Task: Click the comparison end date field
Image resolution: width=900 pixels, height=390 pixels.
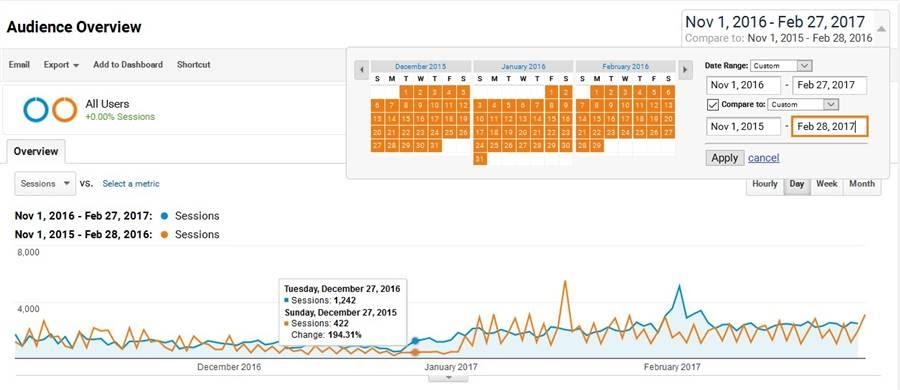Action: (829, 126)
